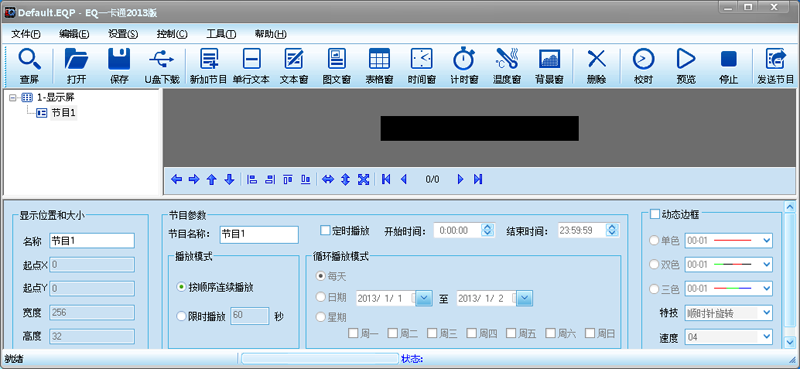Click the move left blue arrow
This screenshot has height=369, width=800.
(177, 179)
